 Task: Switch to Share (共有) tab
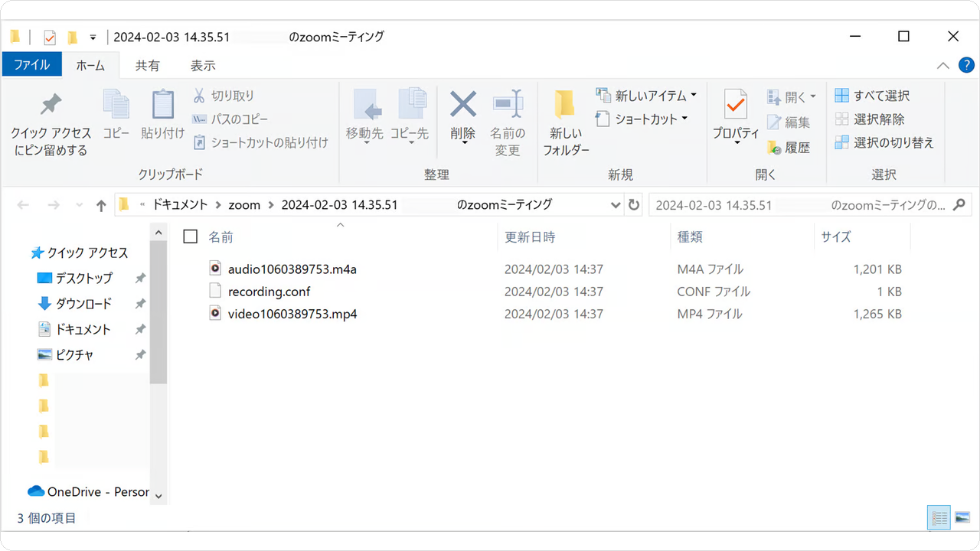[148, 65]
